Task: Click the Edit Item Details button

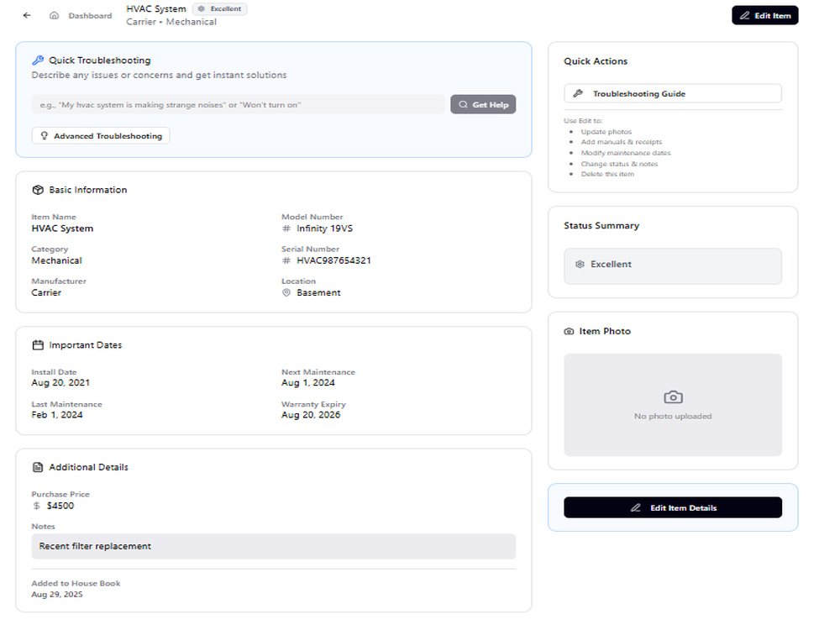Action: (x=672, y=507)
